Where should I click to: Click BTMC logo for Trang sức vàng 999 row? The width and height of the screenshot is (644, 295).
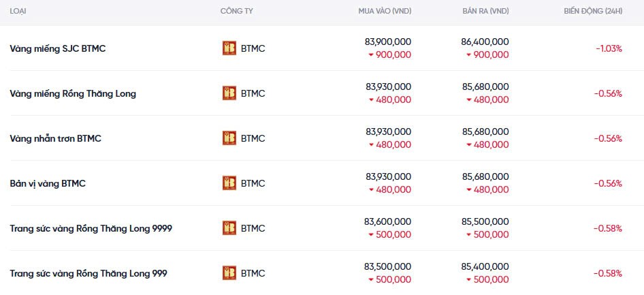[229, 273]
